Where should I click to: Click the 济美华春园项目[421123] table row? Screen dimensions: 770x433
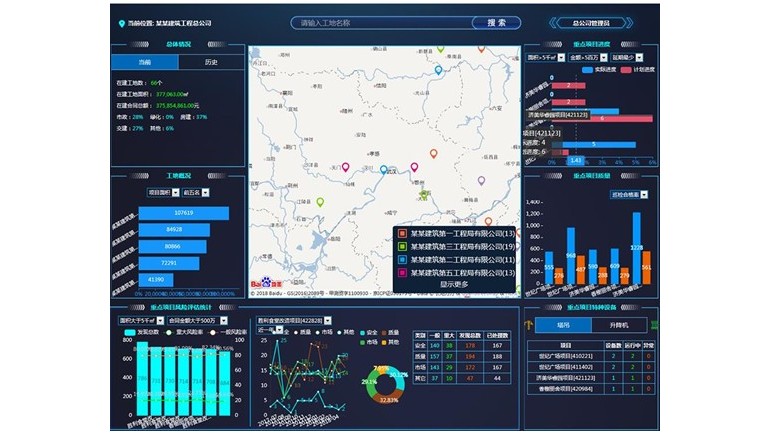(591, 378)
